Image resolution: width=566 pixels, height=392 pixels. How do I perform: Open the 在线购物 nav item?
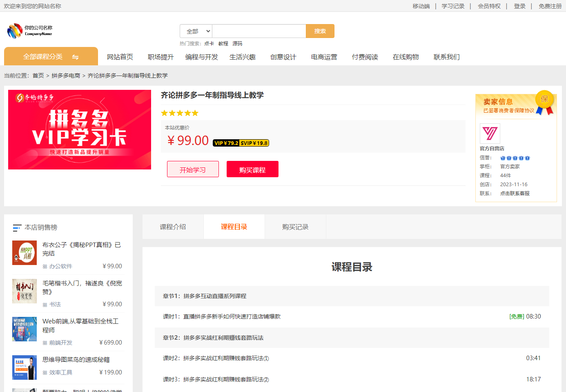[406, 57]
